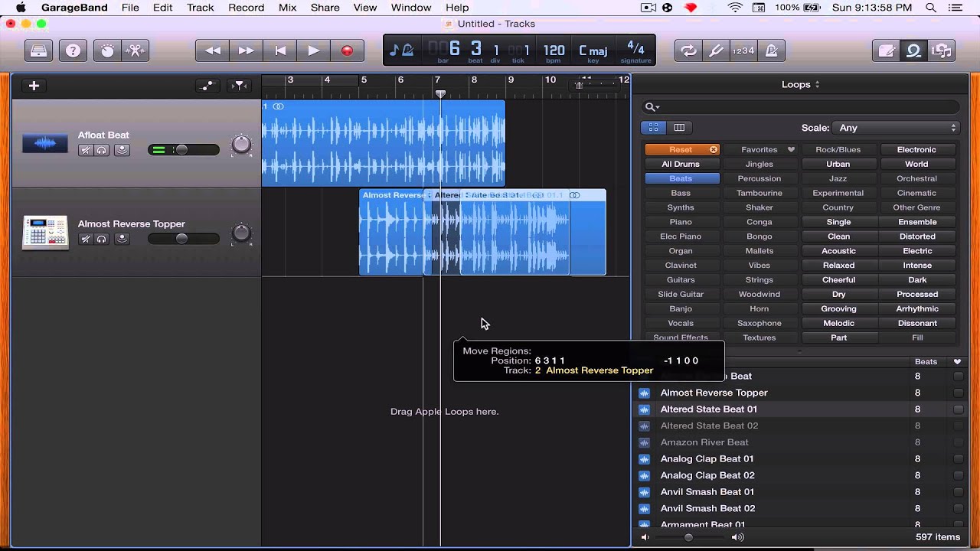Toggle the Loop Browser button
Viewport: 980px width, 551px height.
point(913,51)
